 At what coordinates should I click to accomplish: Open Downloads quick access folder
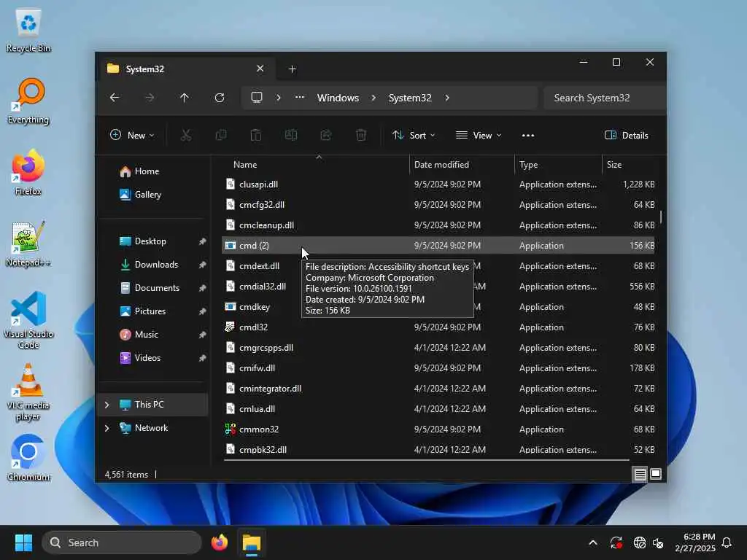tap(156, 264)
